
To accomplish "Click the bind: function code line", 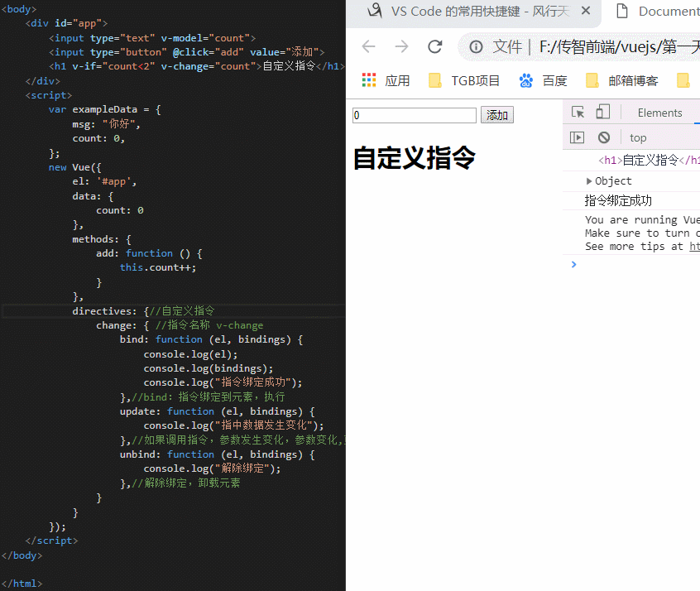I will (211, 339).
